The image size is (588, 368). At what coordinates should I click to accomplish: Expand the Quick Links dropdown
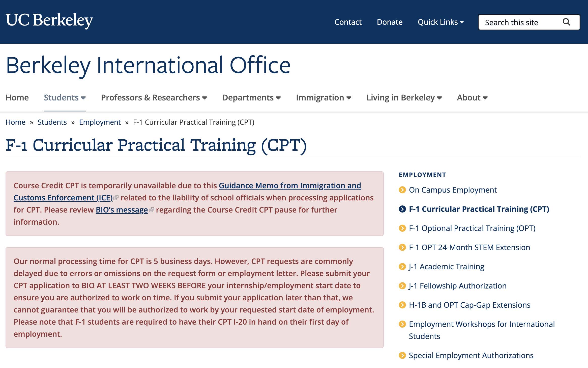point(441,22)
